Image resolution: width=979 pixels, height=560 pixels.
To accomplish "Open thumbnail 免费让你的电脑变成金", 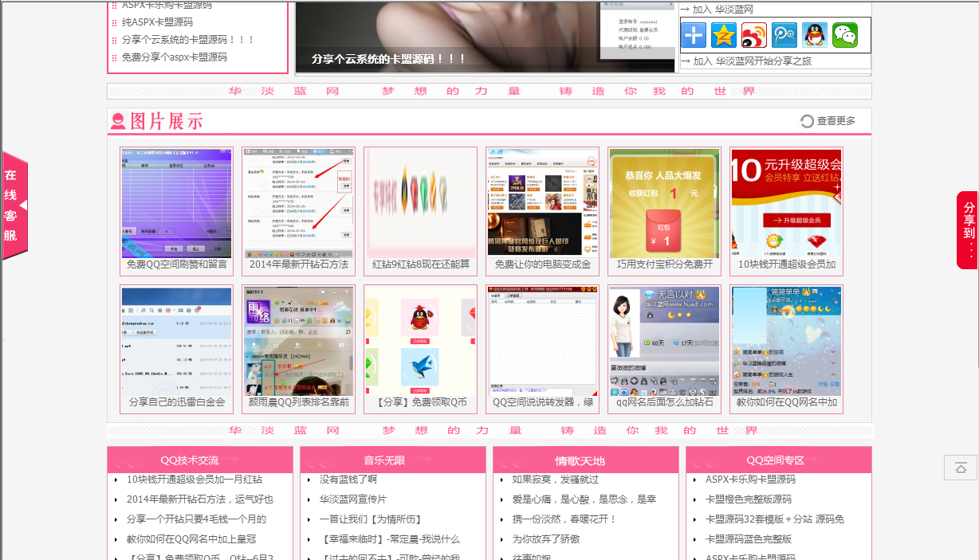I will point(542,211).
